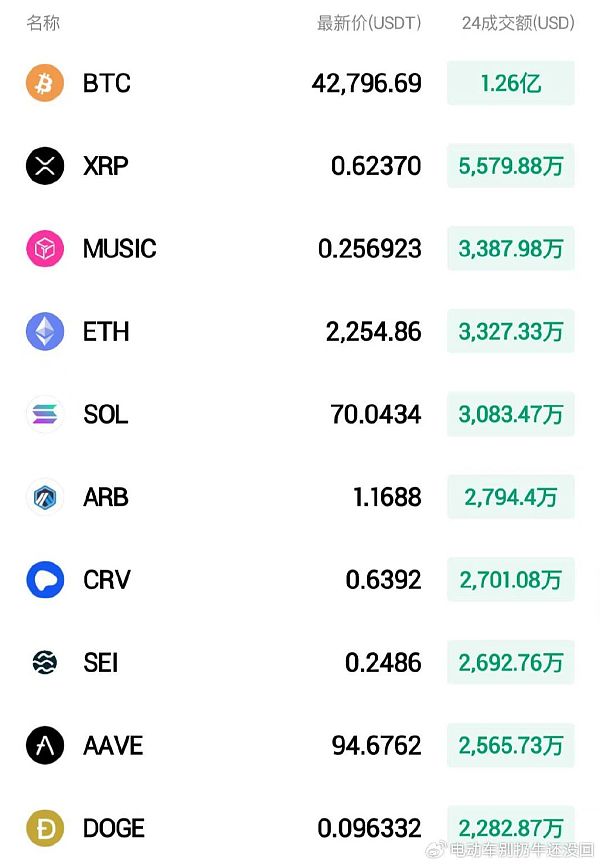The image size is (600, 864).
Task: Click the black AAVE coin icon
Action: point(44,745)
